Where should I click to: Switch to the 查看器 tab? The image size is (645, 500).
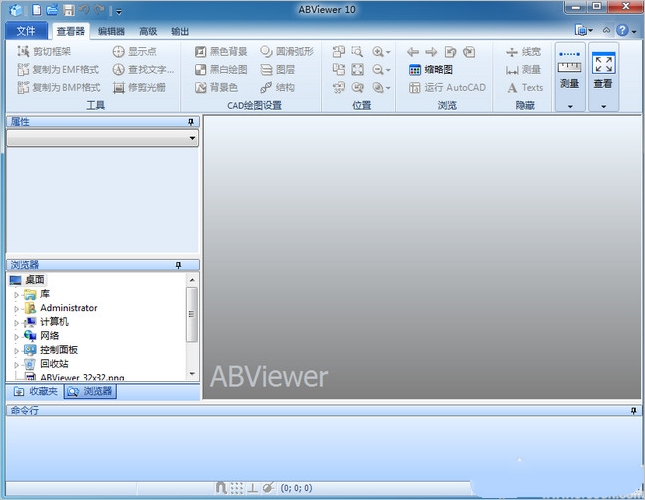pyautogui.click(x=71, y=31)
